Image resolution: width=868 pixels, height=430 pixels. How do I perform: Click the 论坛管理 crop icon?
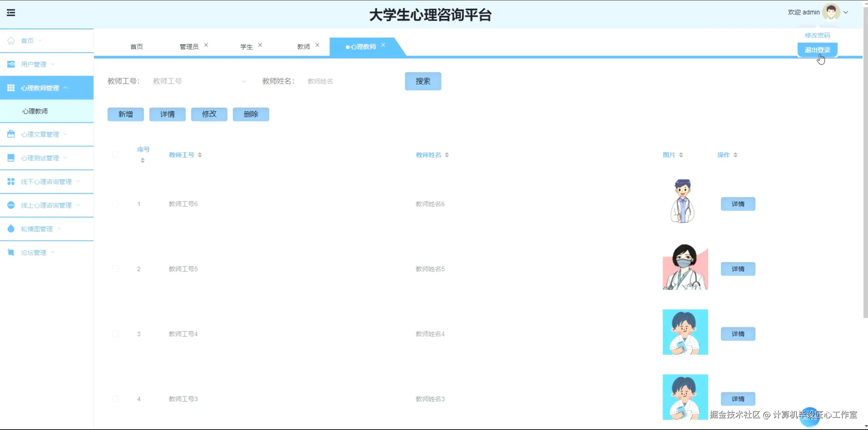pyautogui.click(x=11, y=253)
